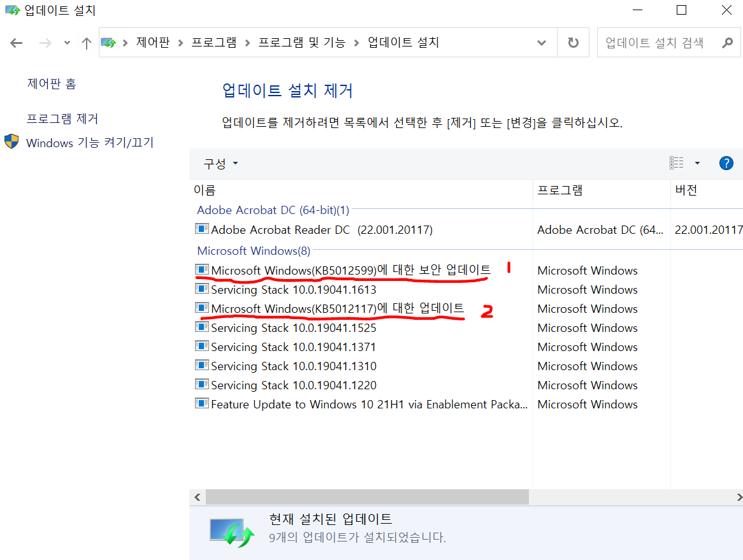The image size is (743, 560).
Task: Click icon of Servicing Stack 10.0.19041.1525
Action: pyautogui.click(x=202, y=327)
